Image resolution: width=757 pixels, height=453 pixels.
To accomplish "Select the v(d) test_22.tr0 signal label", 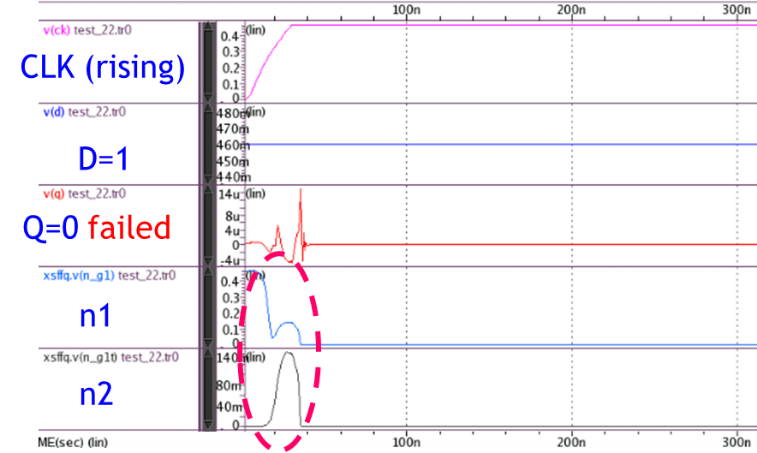I will 84,112.
